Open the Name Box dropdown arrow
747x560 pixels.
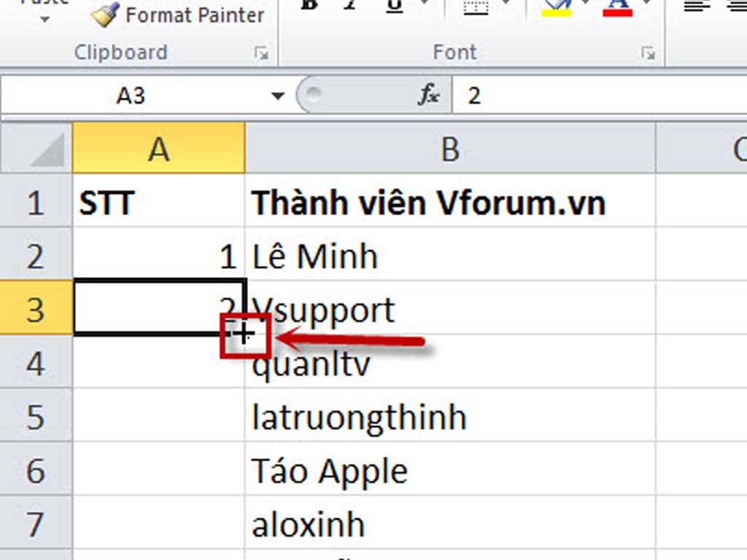(x=278, y=95)
